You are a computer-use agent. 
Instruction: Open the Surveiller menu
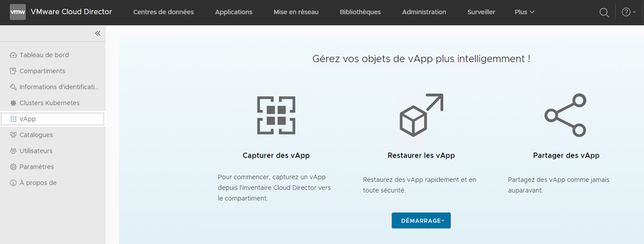(481, 13)
